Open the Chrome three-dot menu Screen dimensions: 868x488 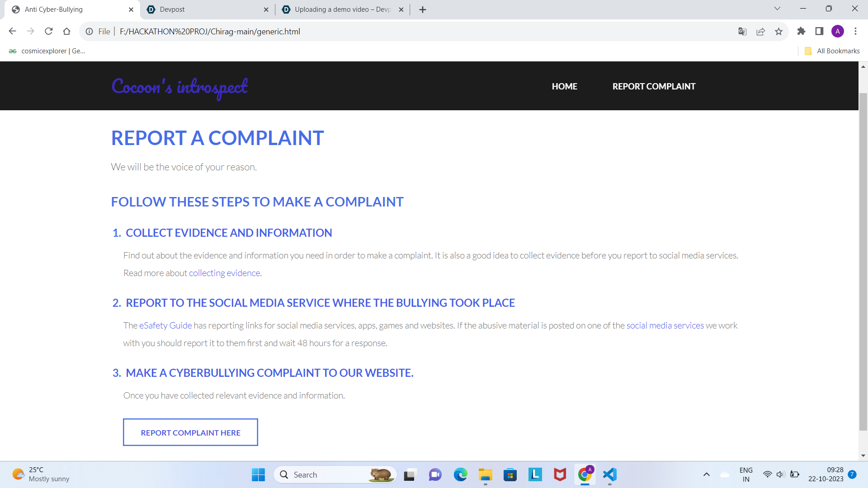coord(855,31)
